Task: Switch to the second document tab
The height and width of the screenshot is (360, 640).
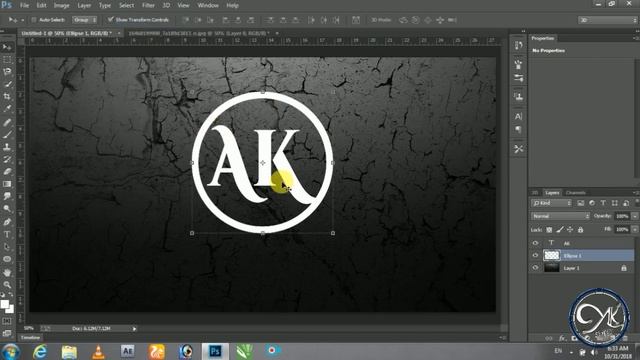Action: 198,33
